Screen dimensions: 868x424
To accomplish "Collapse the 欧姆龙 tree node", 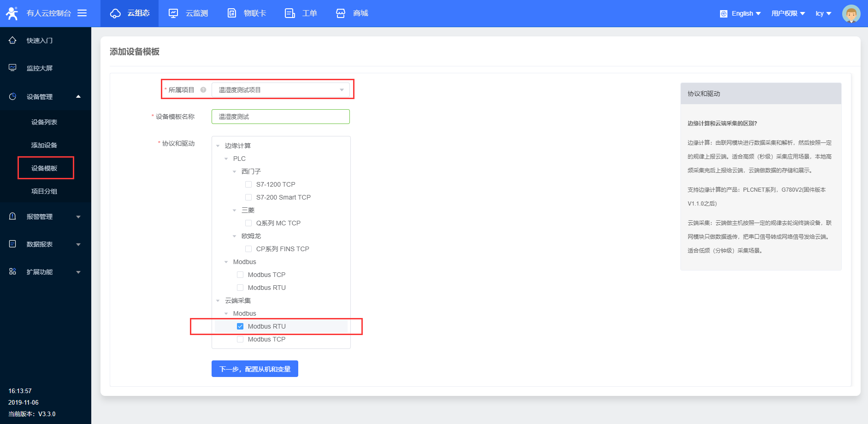I will pyautogui.click(x=235, y=236).
